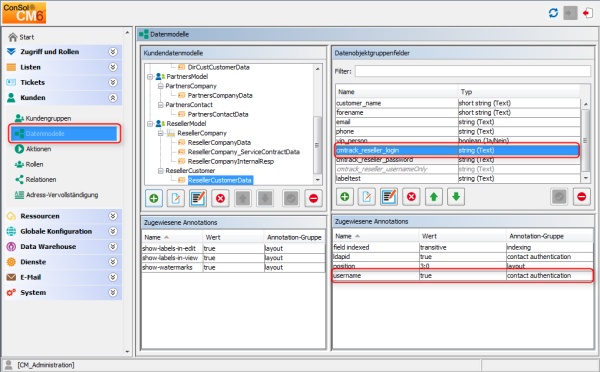The width and height of the screenshot is (600, 372).
Task: Click the grey checkmark icon under Kundendatenmodelle
Action: pos(291,198)
